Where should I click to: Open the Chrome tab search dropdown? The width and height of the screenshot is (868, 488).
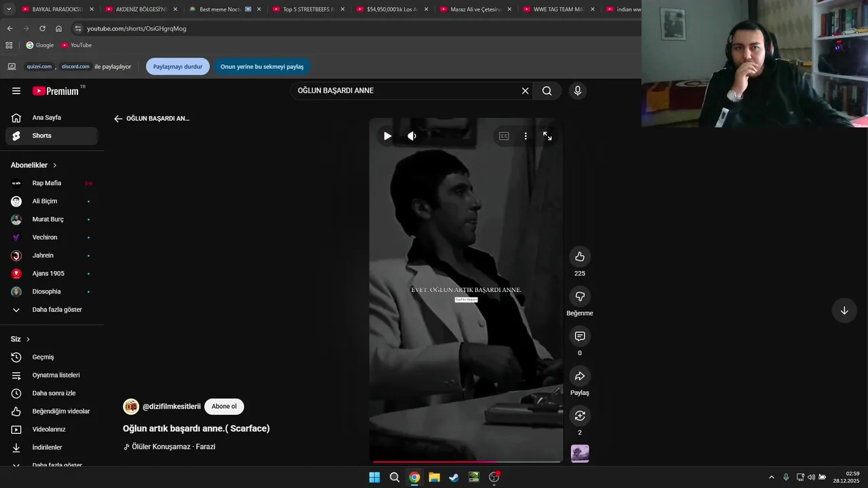9,9
